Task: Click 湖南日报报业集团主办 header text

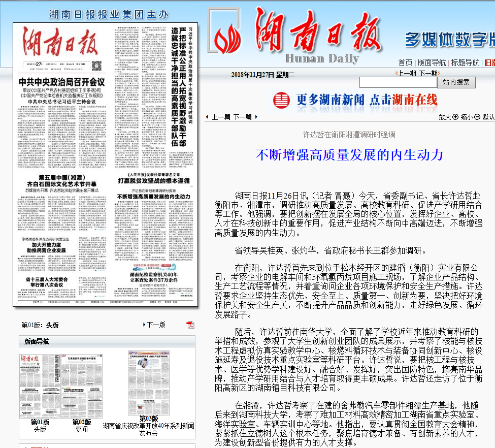Action: (109, 14)
